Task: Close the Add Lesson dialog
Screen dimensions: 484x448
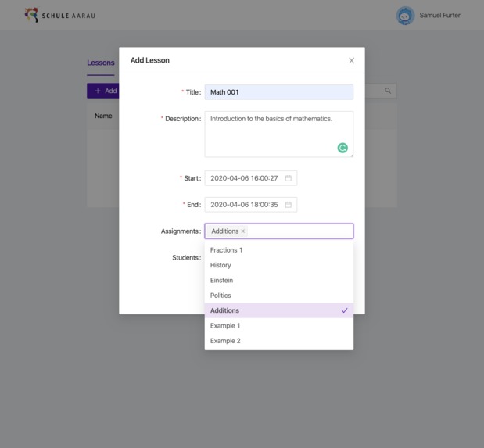Action: pyautogui.click(x=351, y=60)
